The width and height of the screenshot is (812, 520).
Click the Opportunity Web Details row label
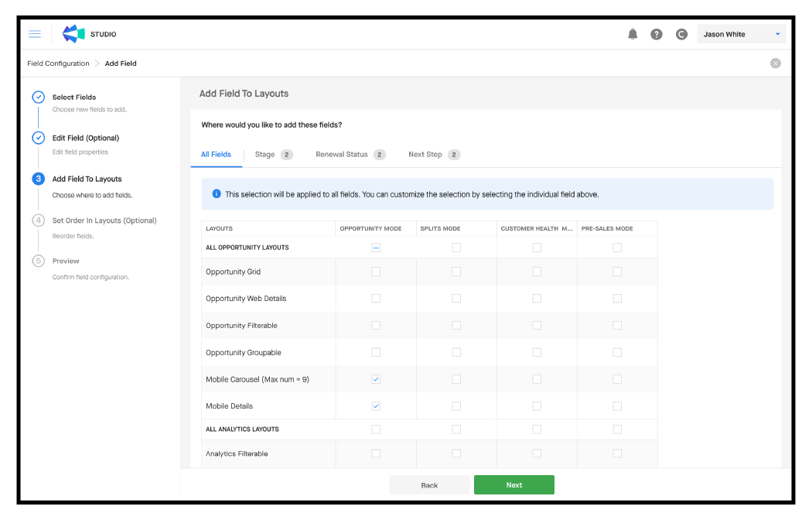246,299
